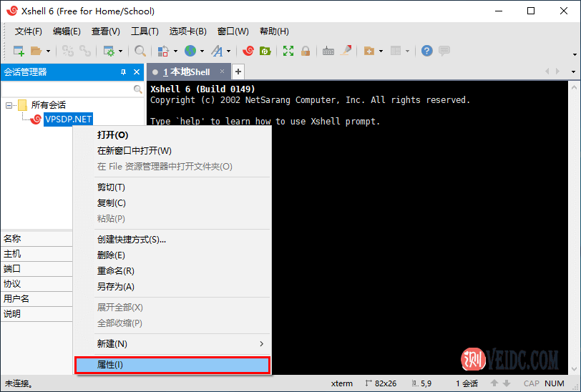Click the Font letter A icon

coord(217,51)
